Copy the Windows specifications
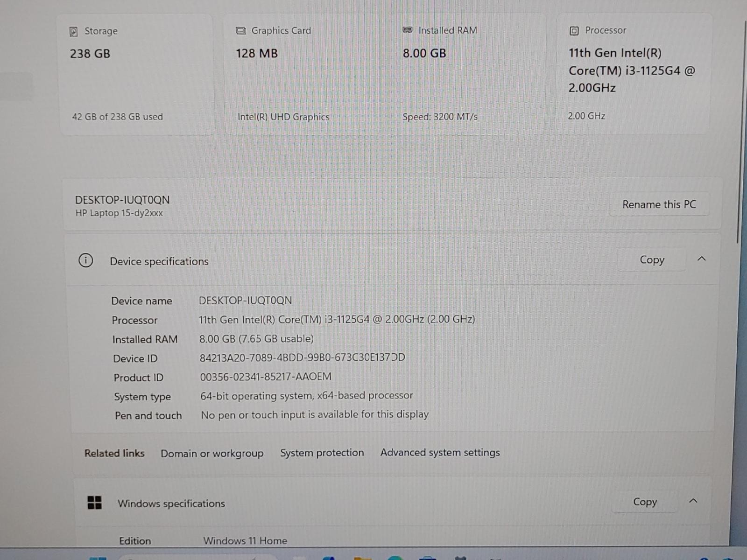Screen dimensions: 747x560 [645, 502]
